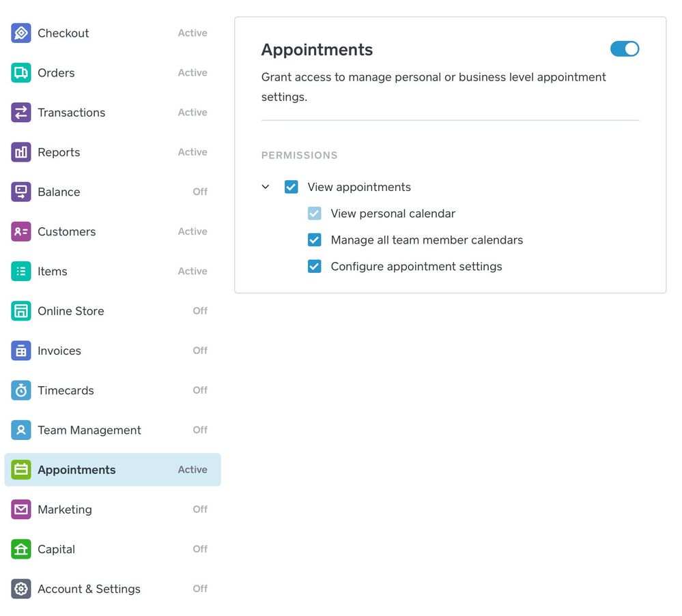Screen dimensions: 682x616
Task: Click the View personal calendar checkbox
Action: [x=315, y=214]
